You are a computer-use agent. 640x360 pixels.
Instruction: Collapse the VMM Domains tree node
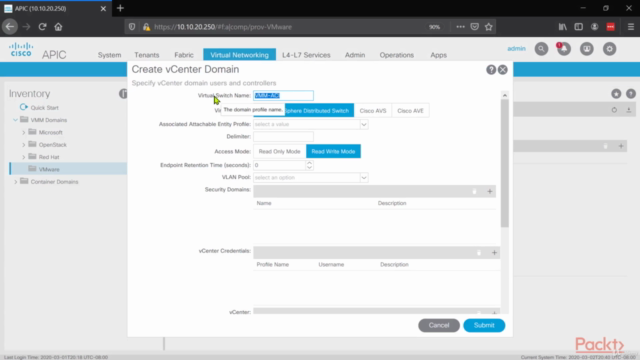(15, 120)
